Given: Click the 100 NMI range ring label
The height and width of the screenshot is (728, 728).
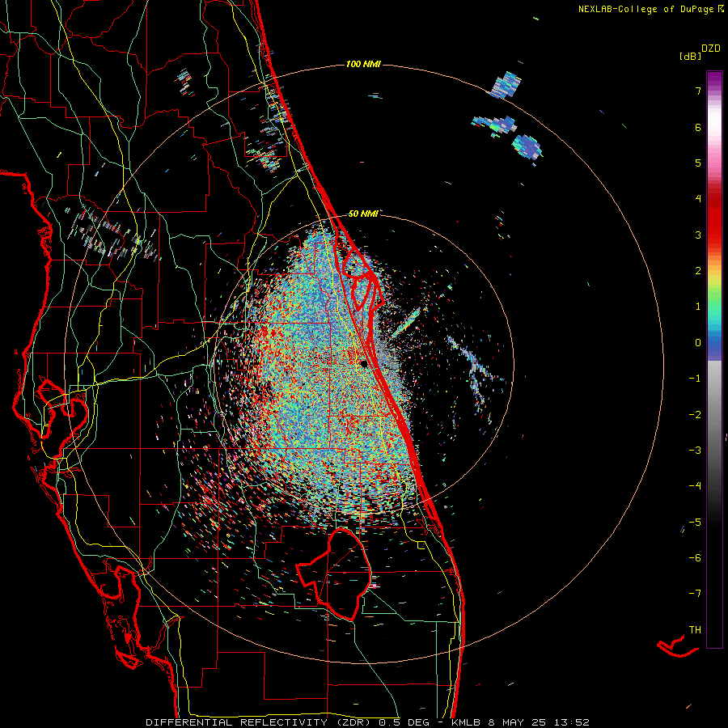Looking at the screenshot, I should (x=363, y=64).
